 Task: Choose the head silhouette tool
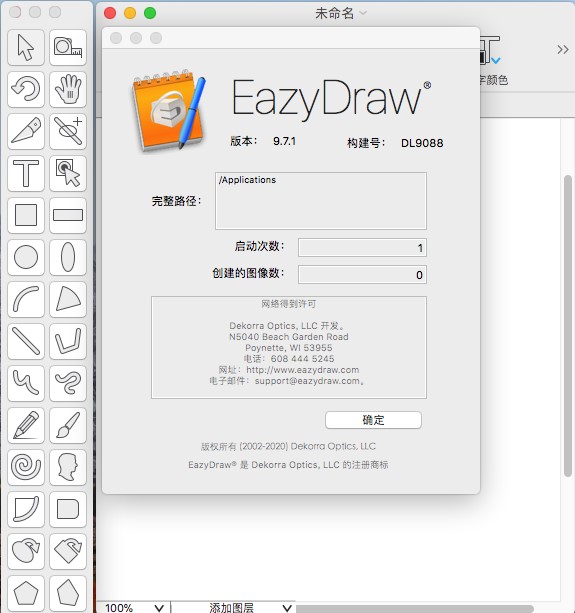pyautogui.click(x=68, y=468)
